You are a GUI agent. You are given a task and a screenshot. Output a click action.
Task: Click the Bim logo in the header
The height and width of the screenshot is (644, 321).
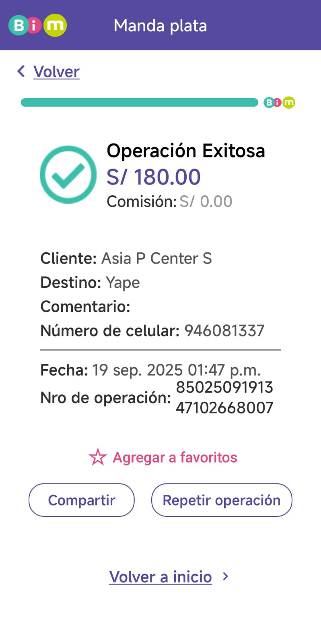(x=37, y=25)
